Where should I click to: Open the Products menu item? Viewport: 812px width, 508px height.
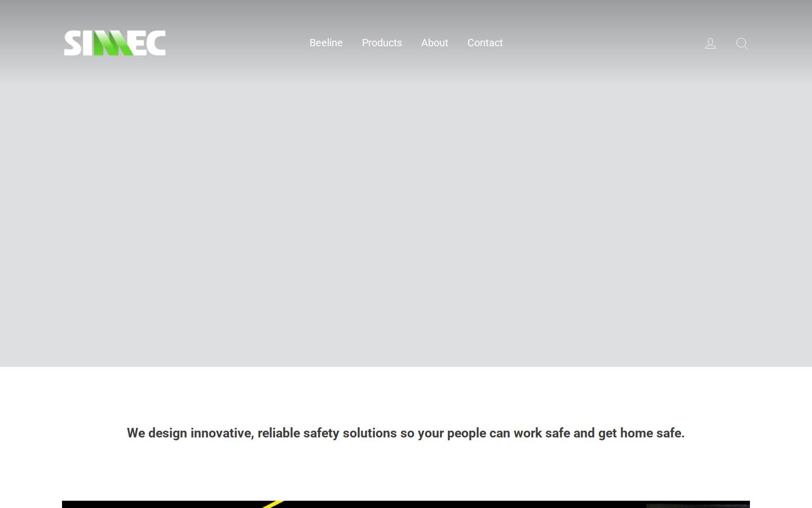point(382,43)
